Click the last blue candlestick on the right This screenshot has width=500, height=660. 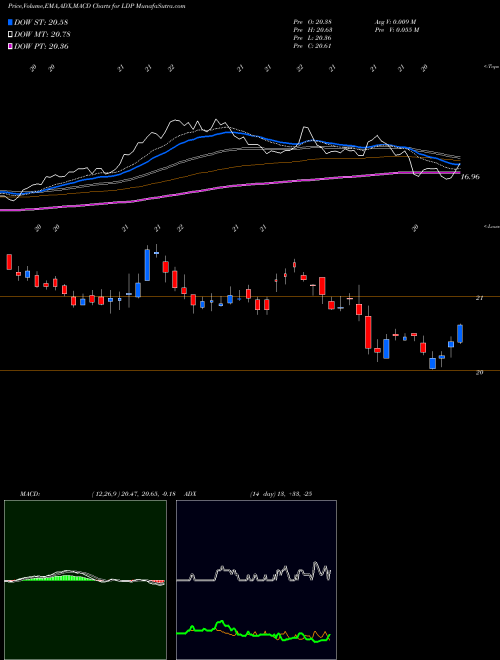[460, 333]
